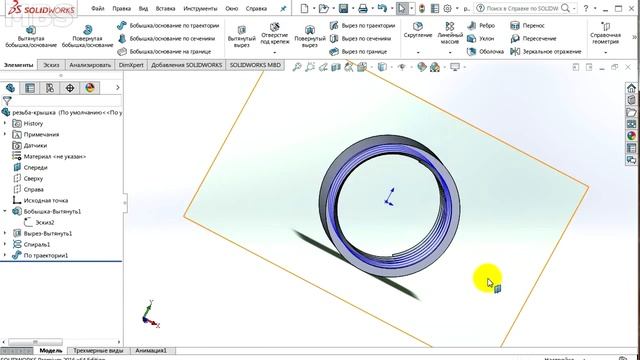This screenshot has height=360, width=640.
Task: Open the Правка menu
Action: [x=122, y=8]
